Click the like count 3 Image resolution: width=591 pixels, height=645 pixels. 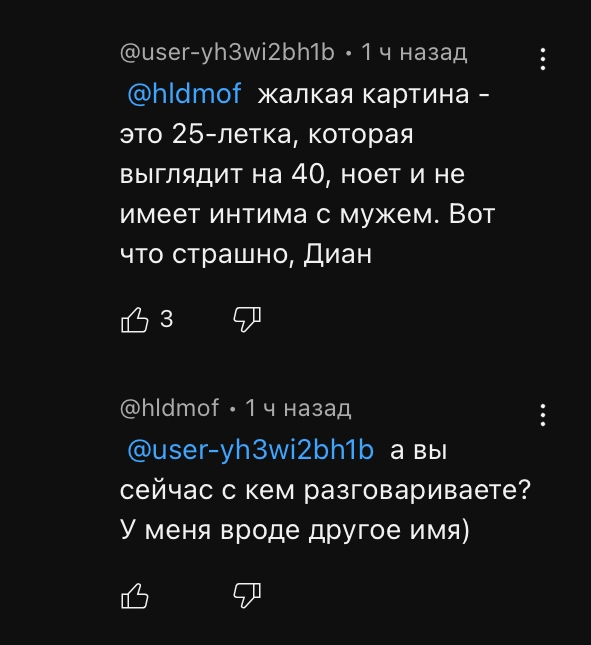[x=167, y=319]
